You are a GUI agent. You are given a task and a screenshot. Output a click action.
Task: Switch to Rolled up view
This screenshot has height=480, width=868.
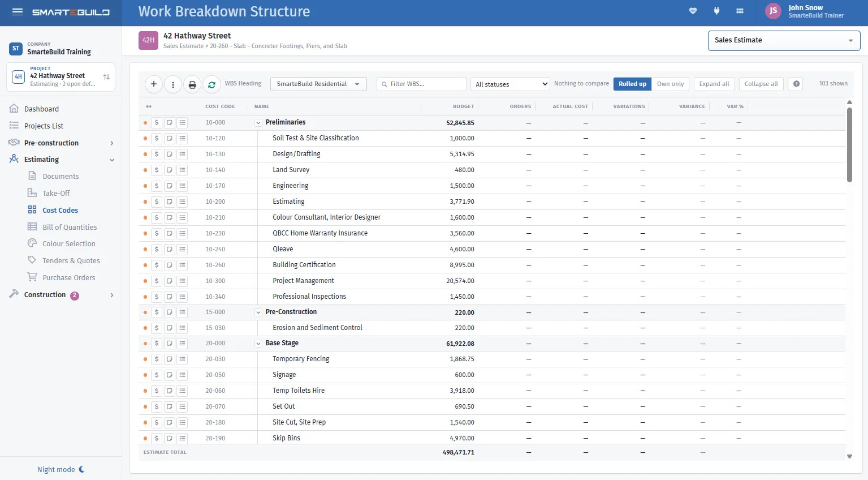632,84
